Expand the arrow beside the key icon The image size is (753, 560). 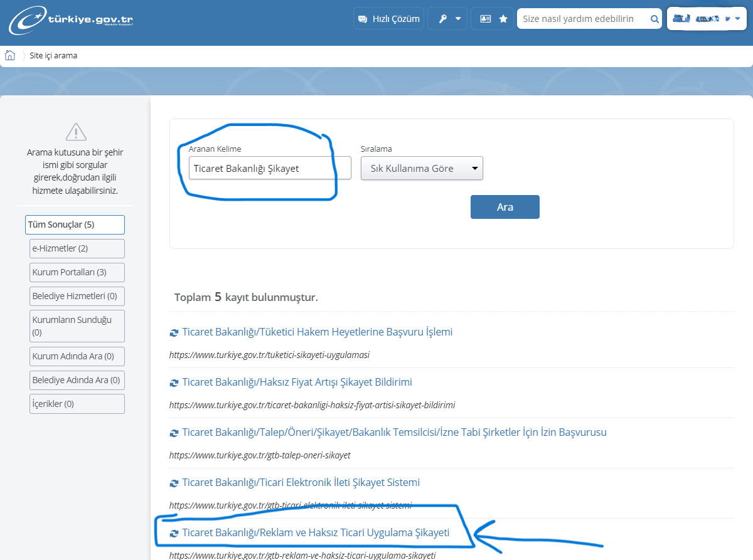point(458,19)
